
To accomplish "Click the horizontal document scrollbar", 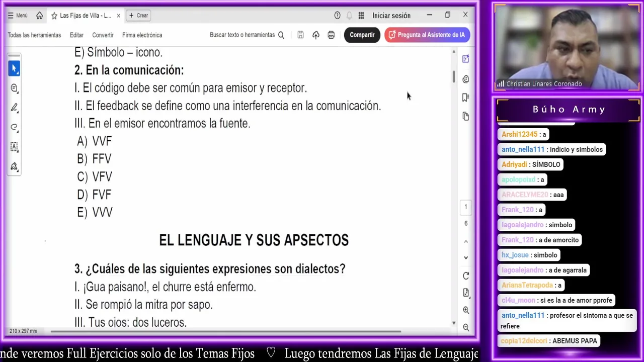I will click(x=225, y=331).
